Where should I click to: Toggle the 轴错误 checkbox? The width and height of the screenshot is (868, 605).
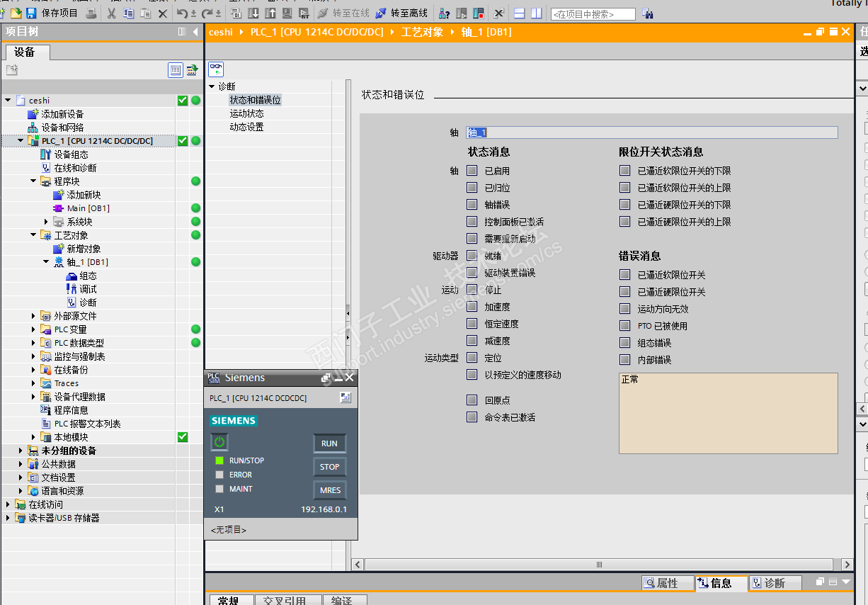click(x=472, y=205)
